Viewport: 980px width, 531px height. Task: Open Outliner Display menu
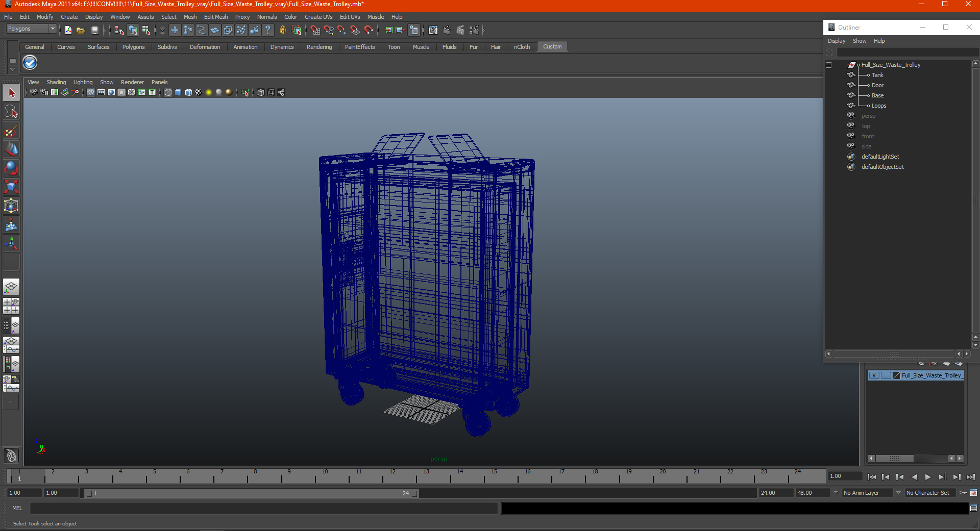[837, 41]
